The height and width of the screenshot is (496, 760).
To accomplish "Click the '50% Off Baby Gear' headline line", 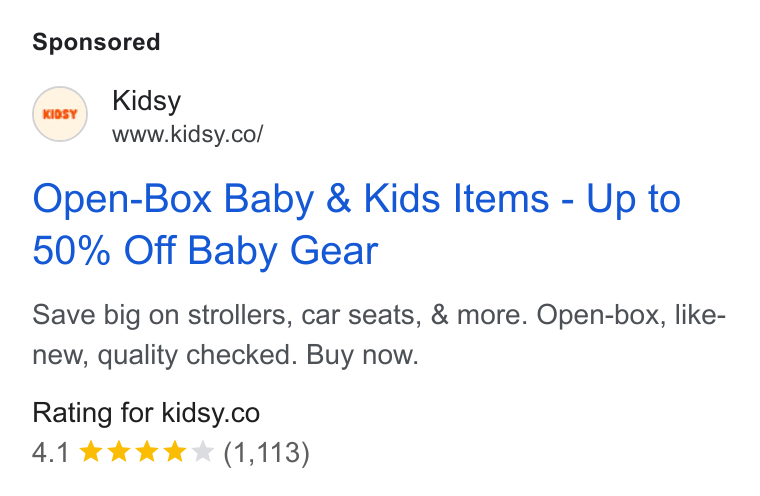I will point(205,251).
